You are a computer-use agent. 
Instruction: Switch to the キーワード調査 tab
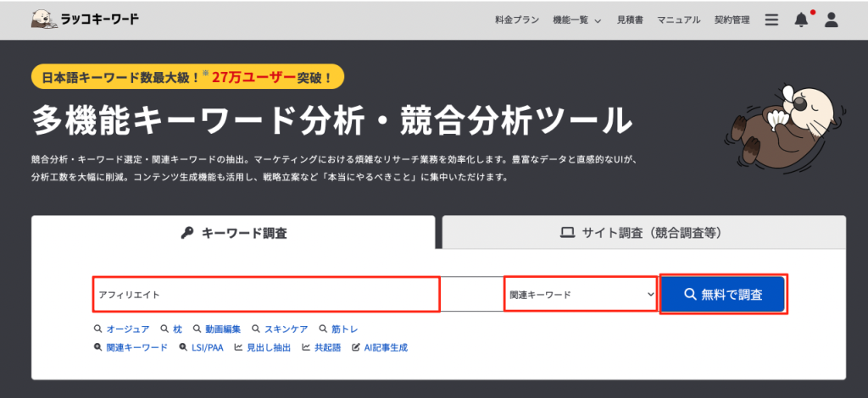233,233
